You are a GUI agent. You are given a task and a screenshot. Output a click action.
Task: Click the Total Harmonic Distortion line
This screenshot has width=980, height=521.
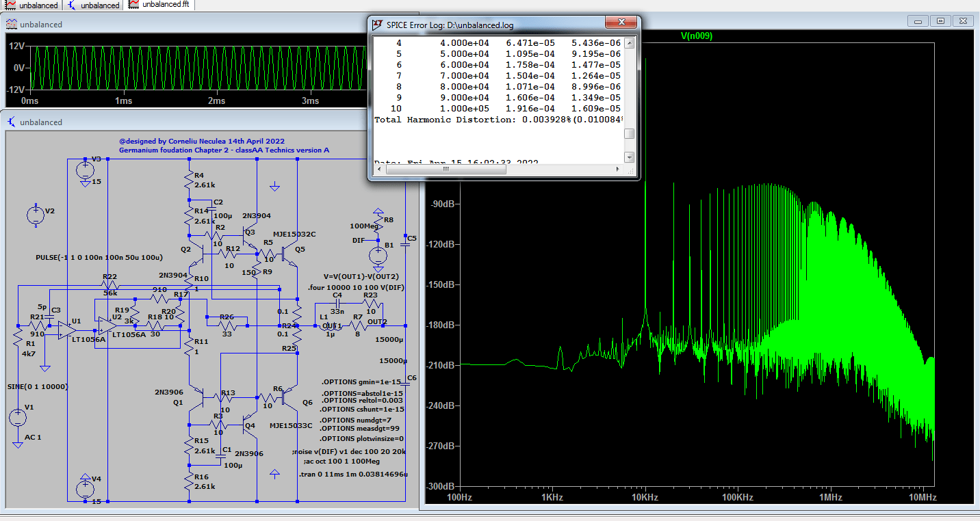point(499,120)
